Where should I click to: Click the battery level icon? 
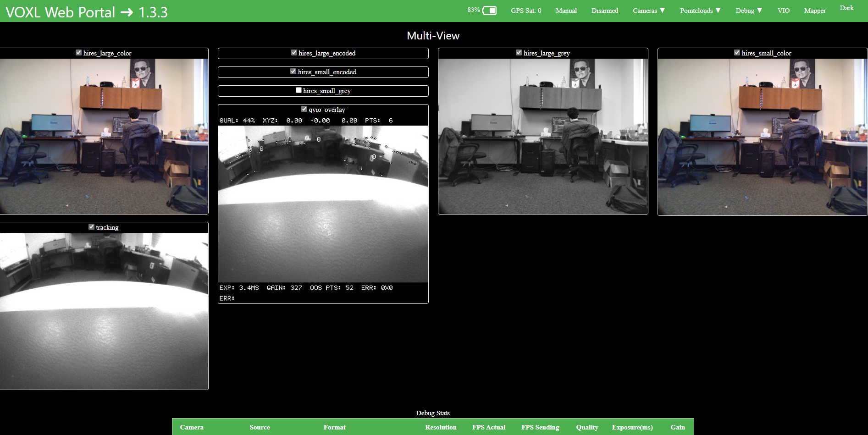click(x=489, y=11)
